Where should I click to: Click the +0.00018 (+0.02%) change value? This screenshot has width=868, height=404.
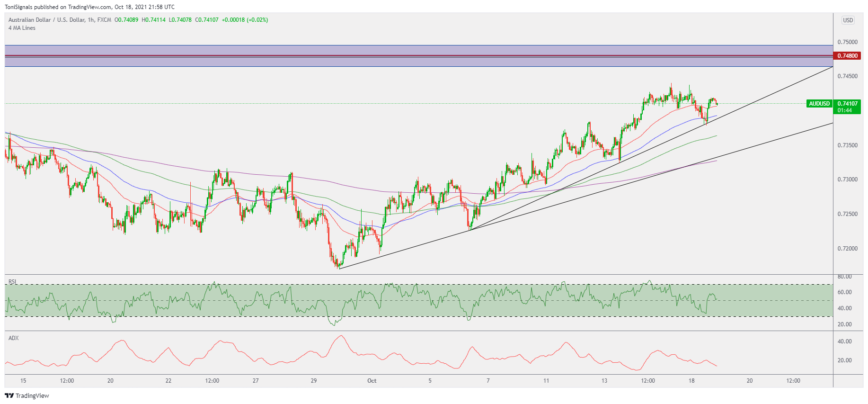click(245, 20)
